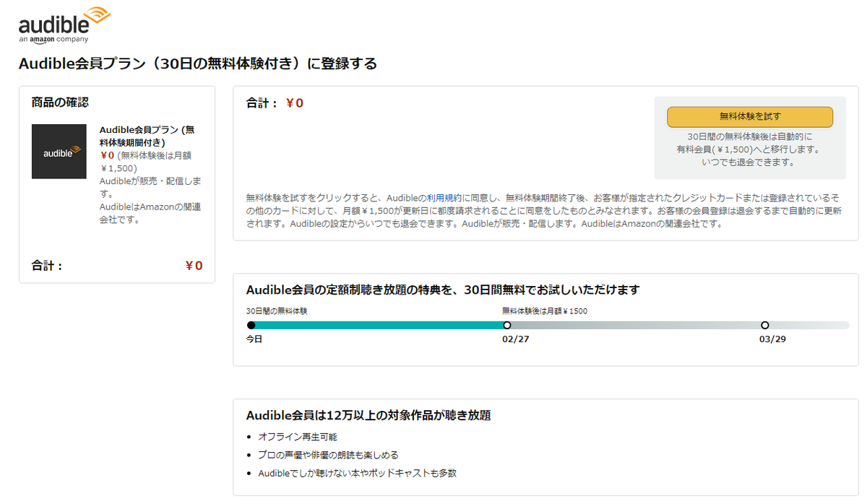Image resolution: width=867 pixels, height=504 pixels.
Task: Click the heading Audible会員の定額制聴き放題の特典を、30日間無料でお試しいただけます
Action: tap(443, 290)
